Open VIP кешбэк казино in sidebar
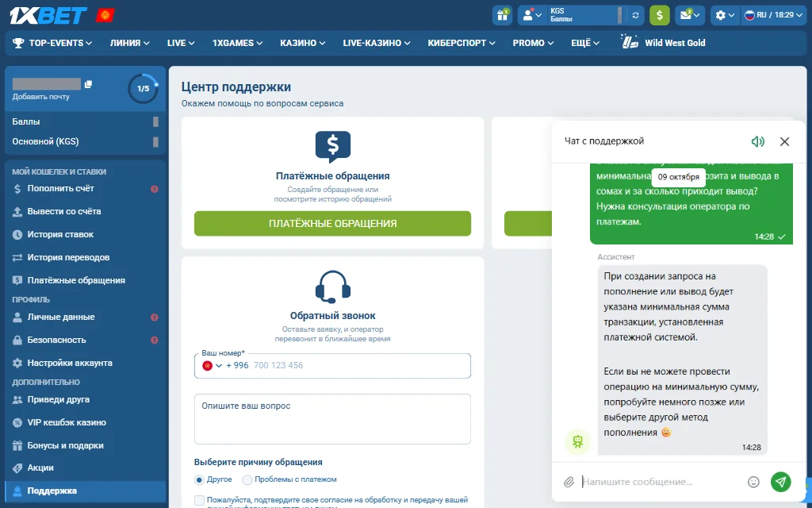The image size is (812, 508). (x=86, y=422)
